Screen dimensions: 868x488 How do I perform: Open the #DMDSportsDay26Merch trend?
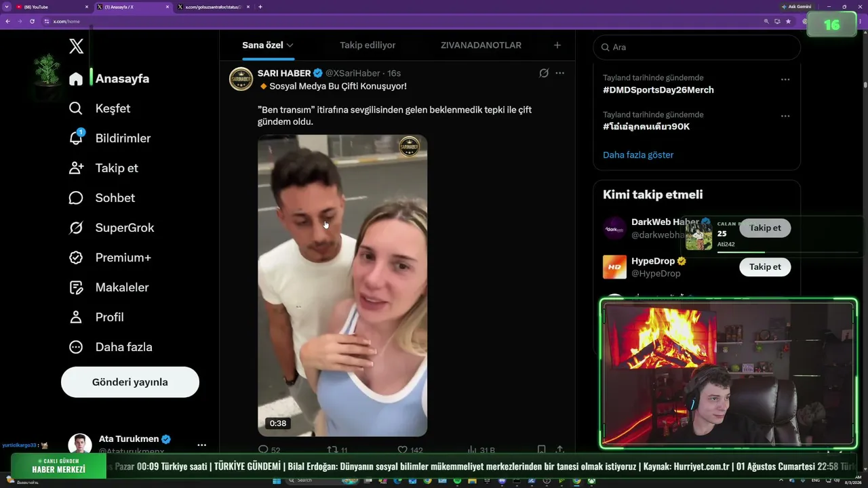point(658,90)
